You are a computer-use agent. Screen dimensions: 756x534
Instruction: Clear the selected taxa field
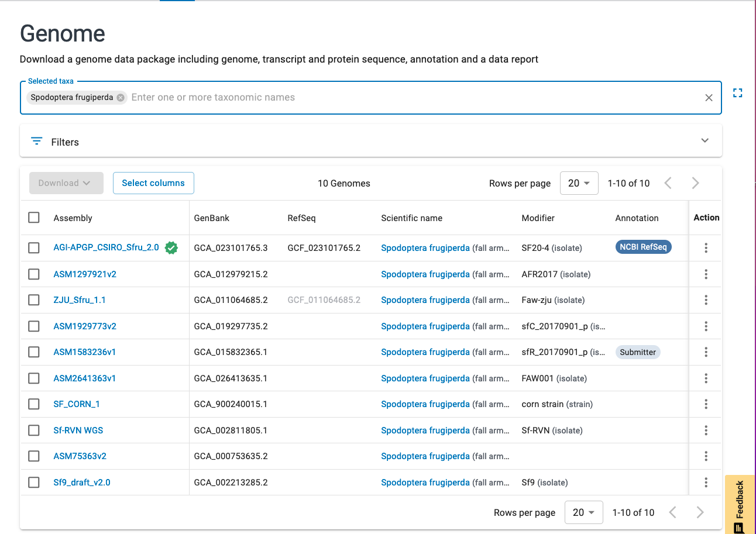709,98
